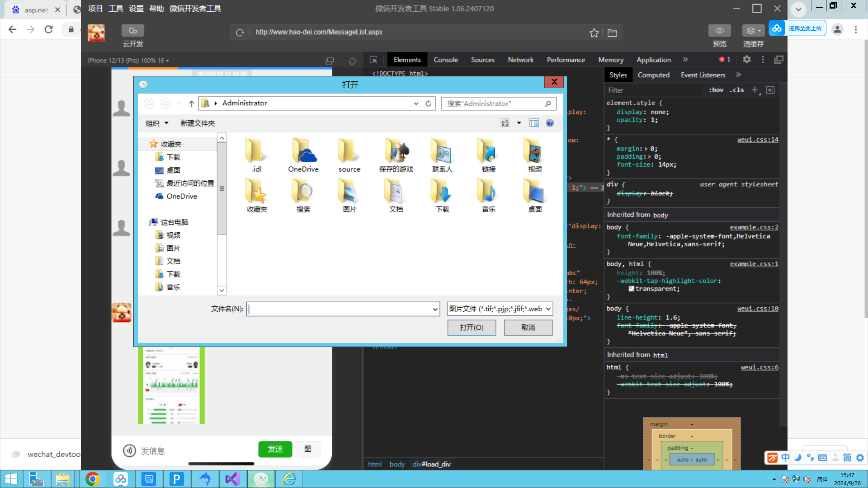868x488 pixels.
Task: Click the green 发送 send button
Action: click(x=275, y=449)
